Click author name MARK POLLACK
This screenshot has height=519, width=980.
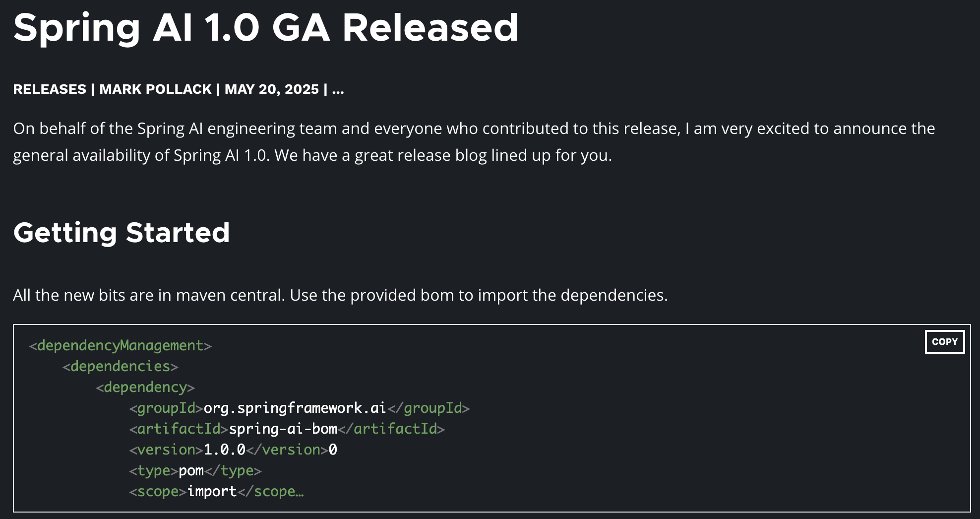pos(155,89)
